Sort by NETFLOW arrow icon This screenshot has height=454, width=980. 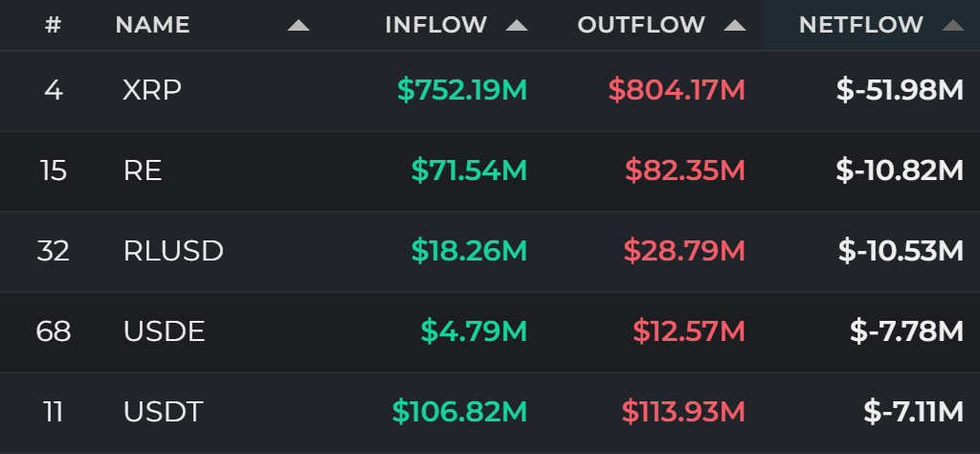(952, 25)
